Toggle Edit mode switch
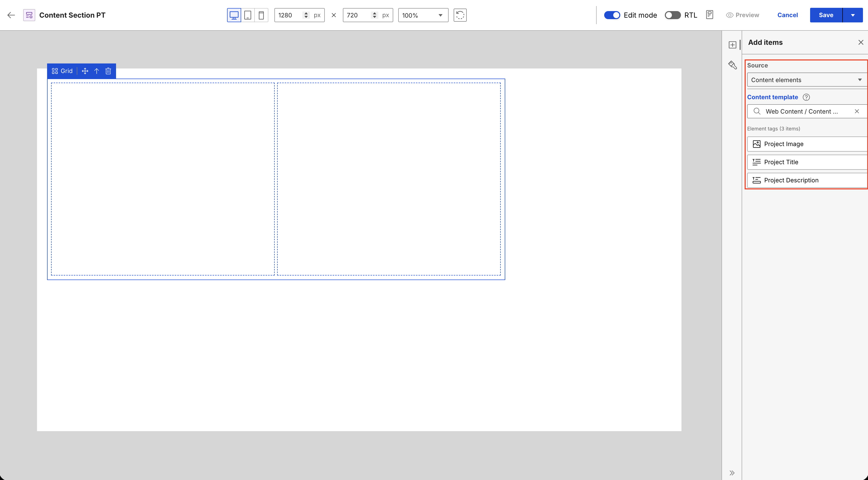The image size is (868, 480). [612, 15]
